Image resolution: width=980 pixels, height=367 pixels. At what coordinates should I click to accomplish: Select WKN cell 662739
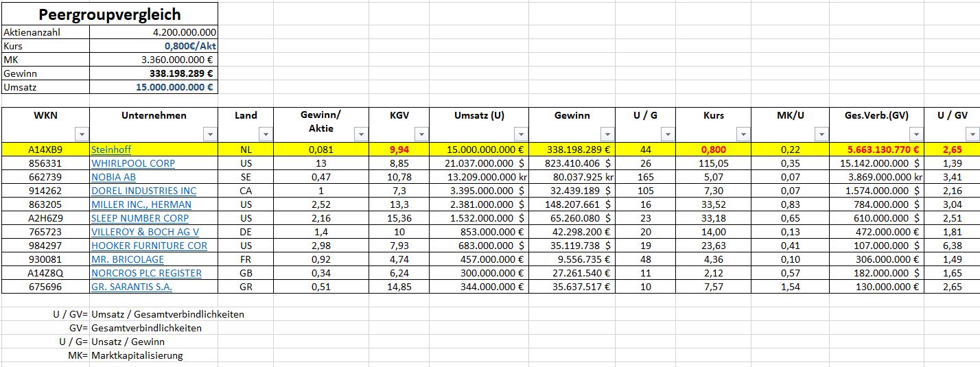45,177
